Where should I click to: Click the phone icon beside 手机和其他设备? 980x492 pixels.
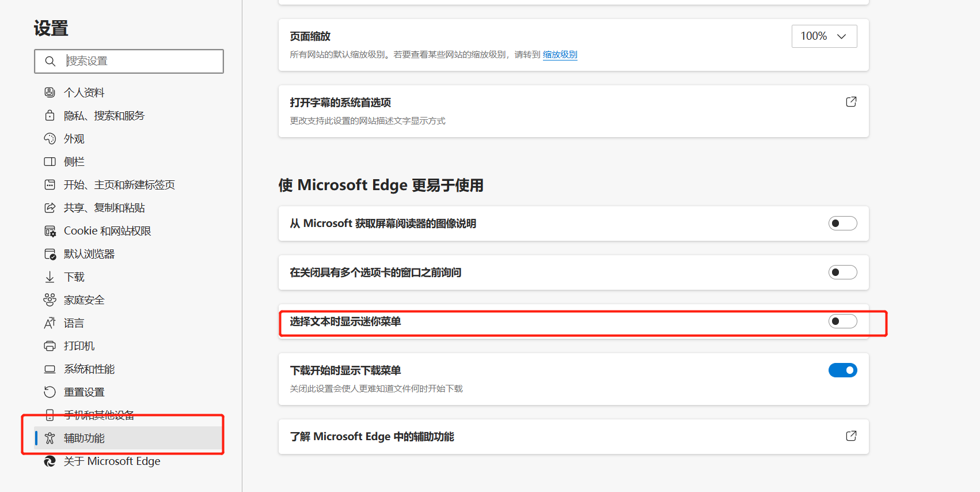[50, 415]
